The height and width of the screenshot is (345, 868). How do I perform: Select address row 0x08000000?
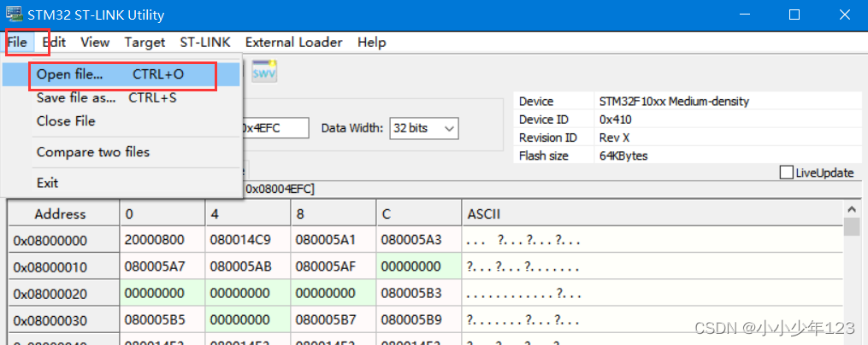pyautogui.click(x=63, y=241)
